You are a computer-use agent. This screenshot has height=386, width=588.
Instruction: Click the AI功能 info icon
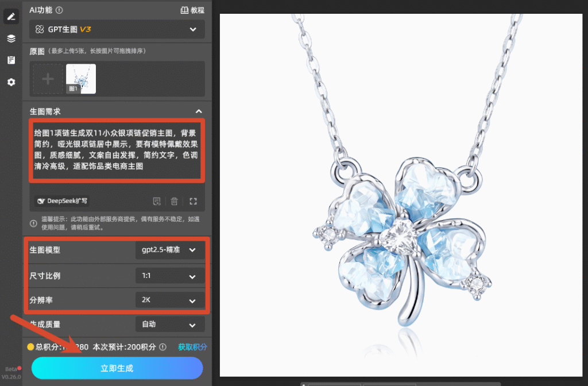(59, 10)
